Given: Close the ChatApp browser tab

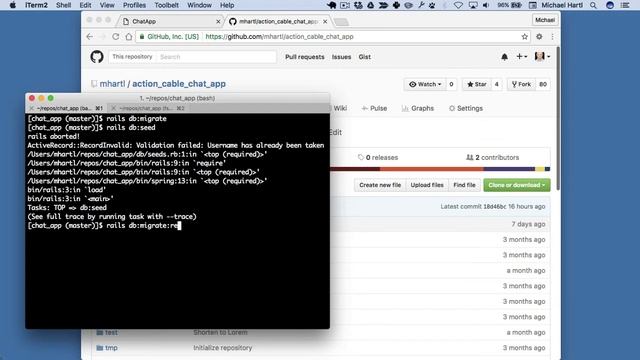Looking at the screenshot, I should coord(218,22).
